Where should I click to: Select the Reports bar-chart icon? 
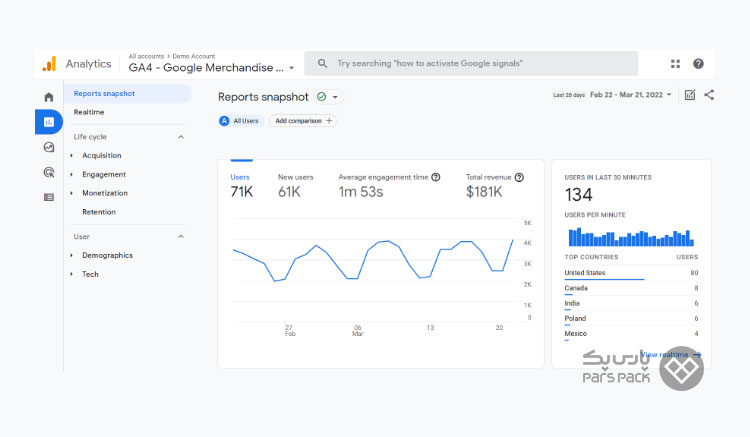click(x=49, y=122)
